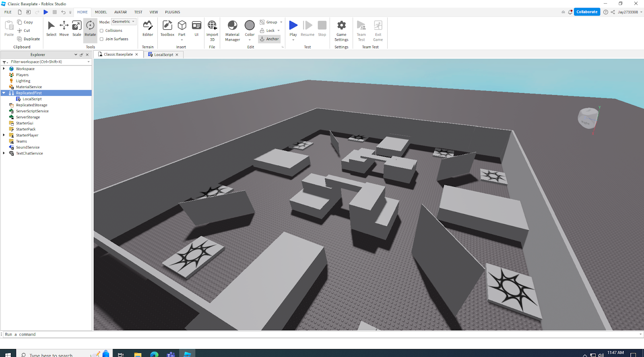Click the Collaborate button

[x=587, y=12]
